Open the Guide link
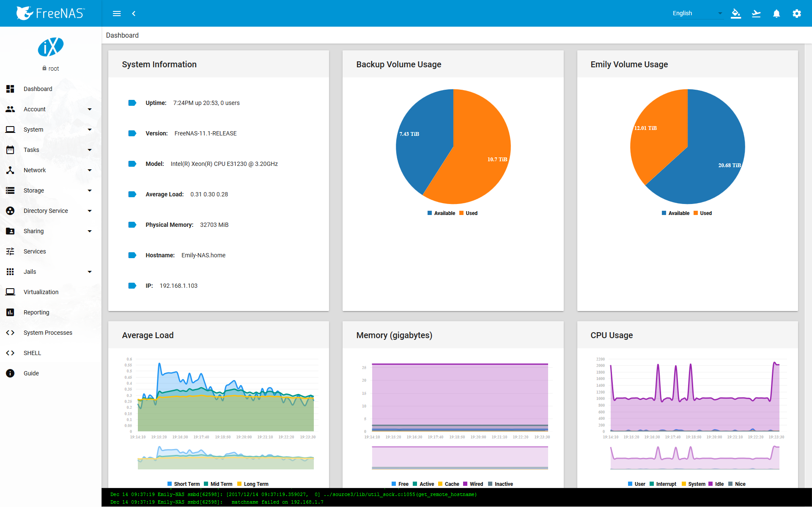Viewport: 812px width, 507px height. click(x=31, y=373)
